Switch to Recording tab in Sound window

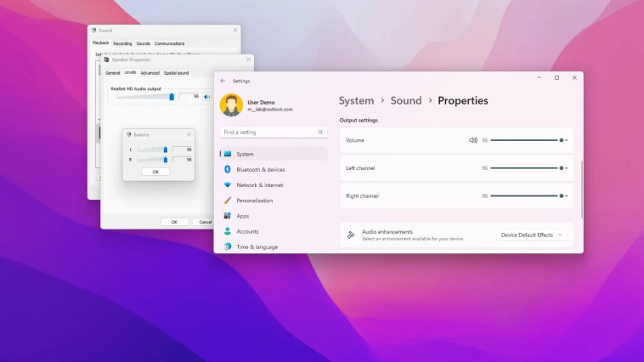[x=122, y=43]
